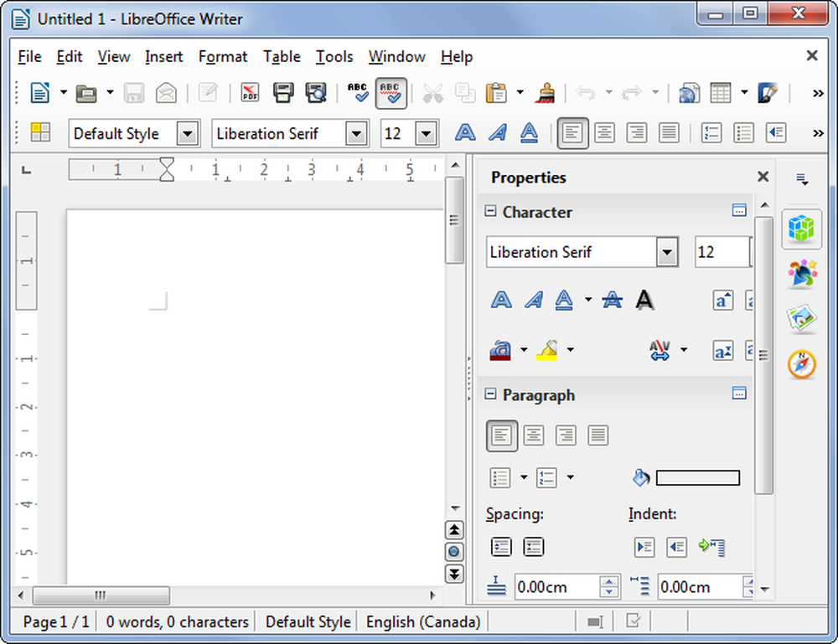
Task: Open Paragraph panel More Options button
Action: coord(739,394)
